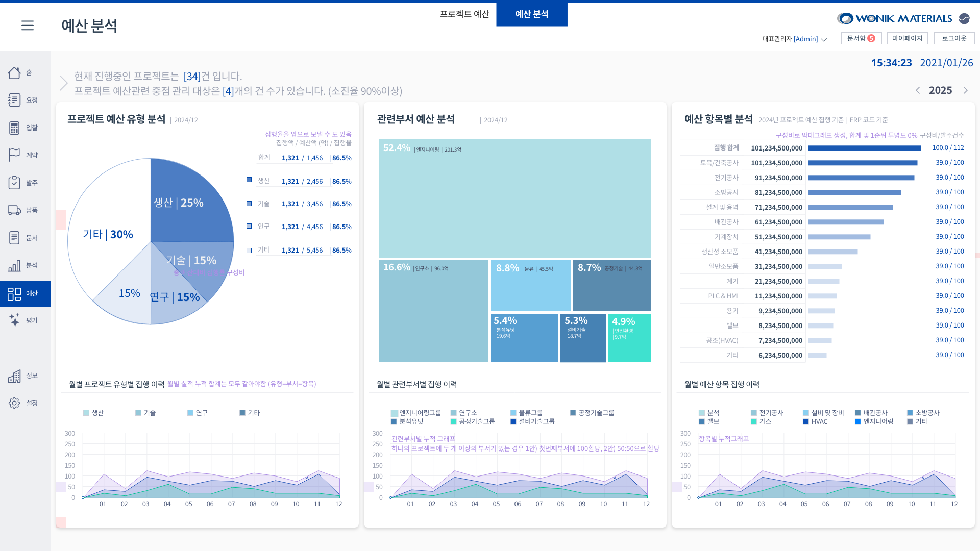Open 설정 gear icon in sidebar
Screen dimensions: 980x551
14,403
